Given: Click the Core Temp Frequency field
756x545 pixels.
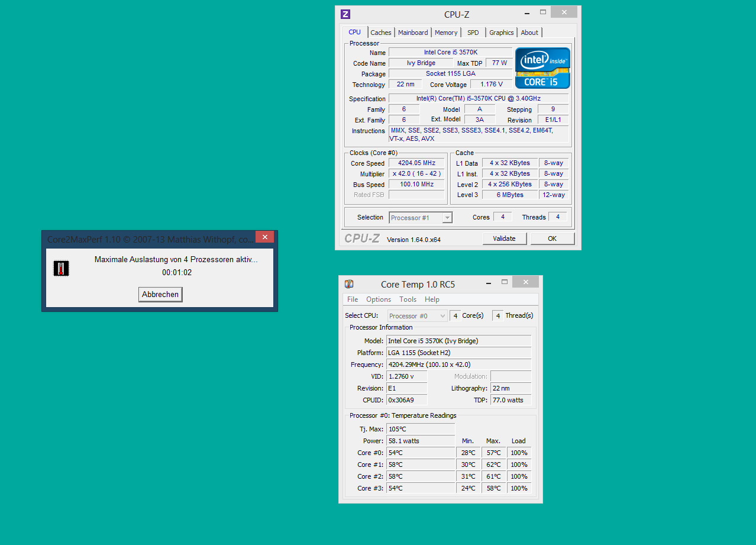Looking at the screenshot, I should 458,365.
